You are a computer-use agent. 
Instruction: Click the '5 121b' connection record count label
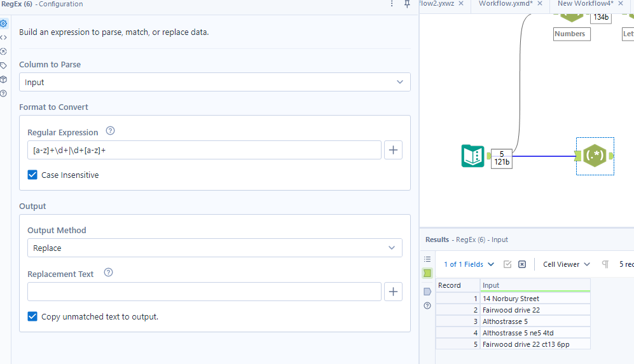coord(502,158)
